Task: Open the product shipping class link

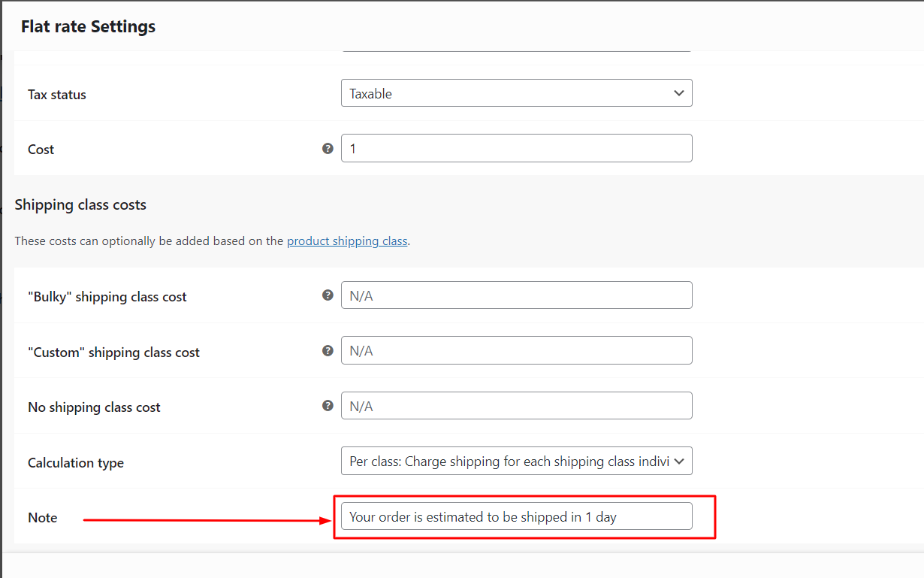Action: coord(347,241)
